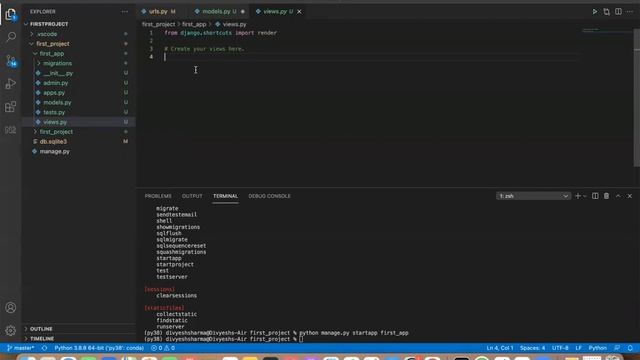Open the errors and warnings status indicator
Screen dimensions: 640x360
pos(163,348)
